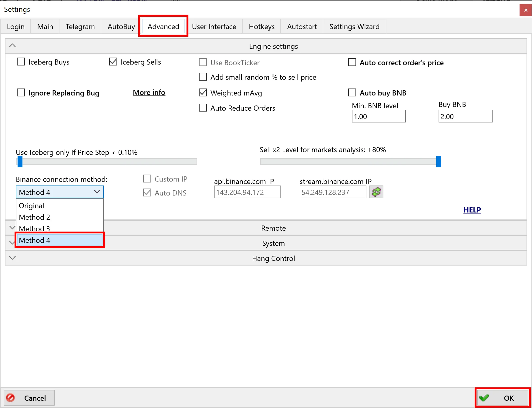Uncheck the Iceberg Sells option
Image resolution: width=532 pixels, height=408 pixels.
point(113,62)
